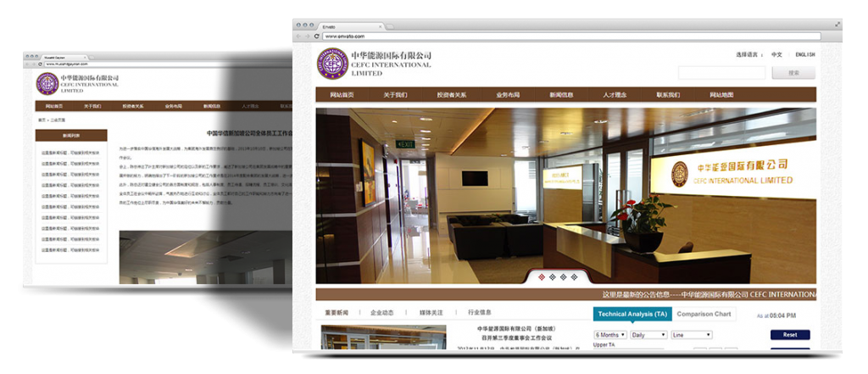Click the Reset button
This screenshot has width=868, height=374.
pos(790,335)
